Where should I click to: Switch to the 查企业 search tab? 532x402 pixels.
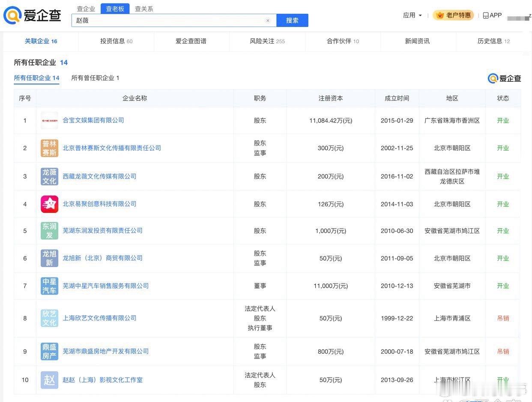coord(86,9)
